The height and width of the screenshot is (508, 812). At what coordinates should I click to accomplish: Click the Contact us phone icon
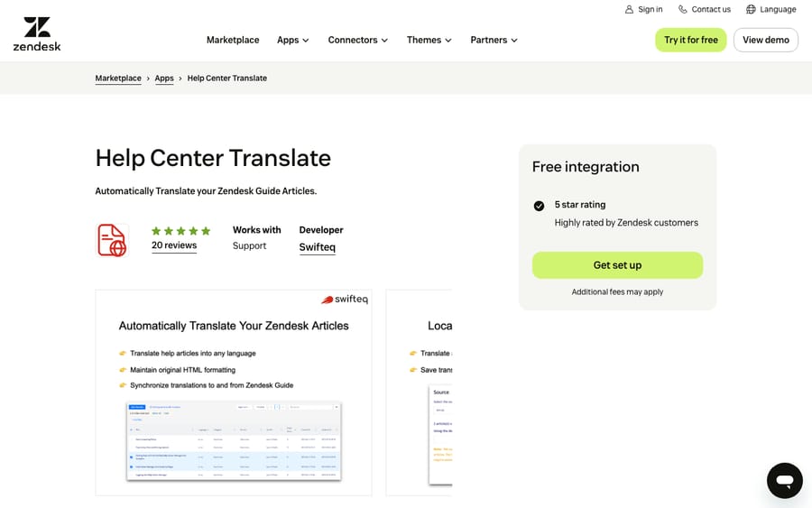pos(683,9)
